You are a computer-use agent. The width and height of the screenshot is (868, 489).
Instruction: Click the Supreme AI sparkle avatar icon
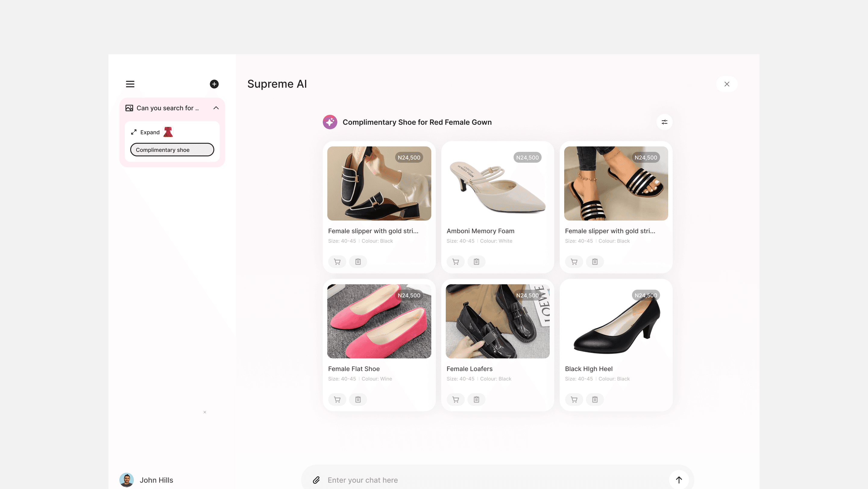pos(330,122)
